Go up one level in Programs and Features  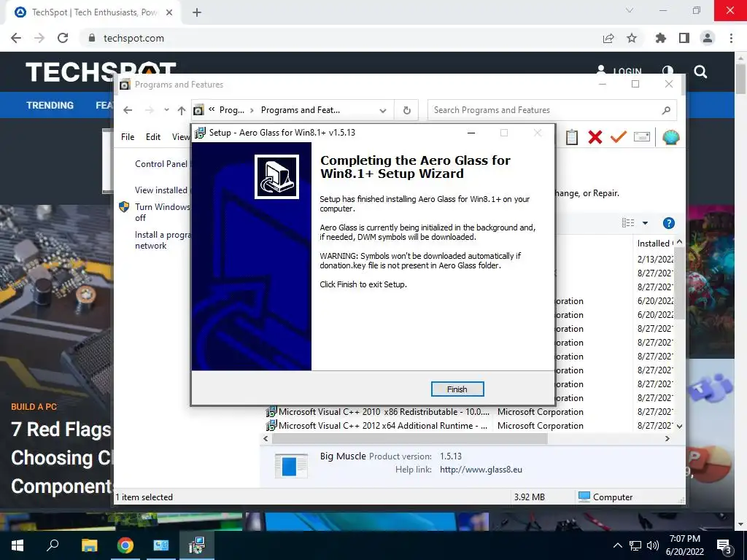pos(182,111)
